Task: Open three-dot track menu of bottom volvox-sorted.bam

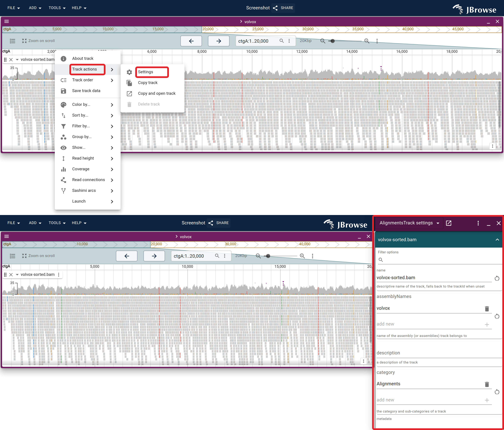Action: pos(59,275)
